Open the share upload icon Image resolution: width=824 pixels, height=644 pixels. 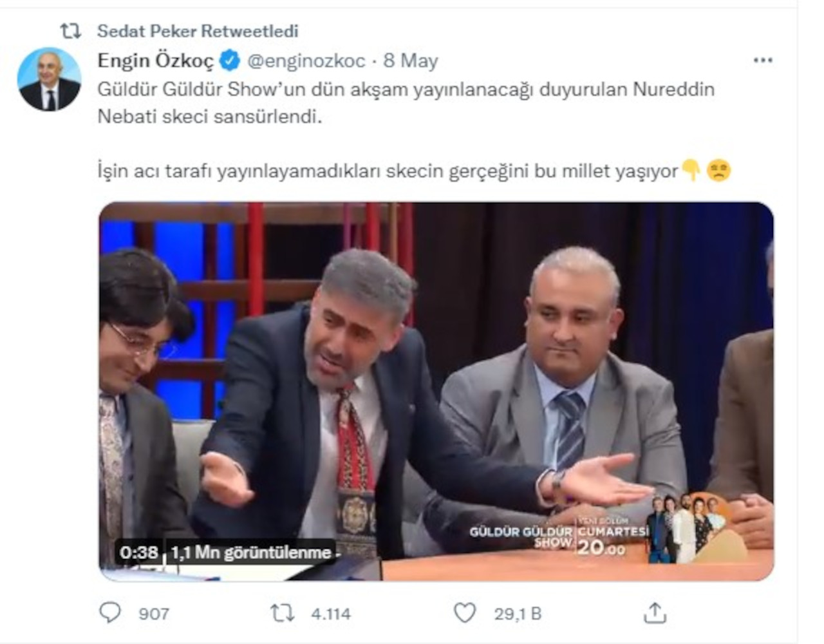pos(655,612)
